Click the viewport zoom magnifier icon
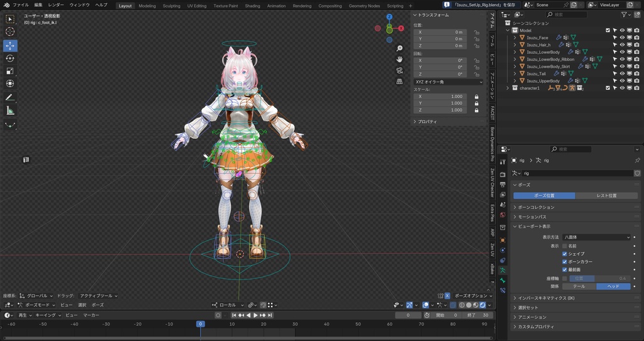Screen dimensions: 644x341 click(399, 48)
